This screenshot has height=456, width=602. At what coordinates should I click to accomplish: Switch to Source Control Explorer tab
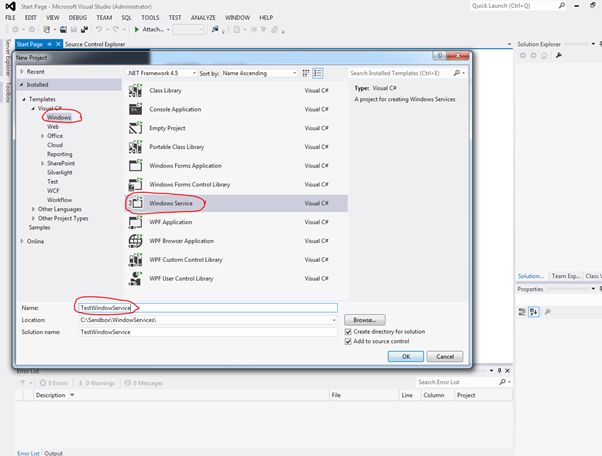coord(95,44)
